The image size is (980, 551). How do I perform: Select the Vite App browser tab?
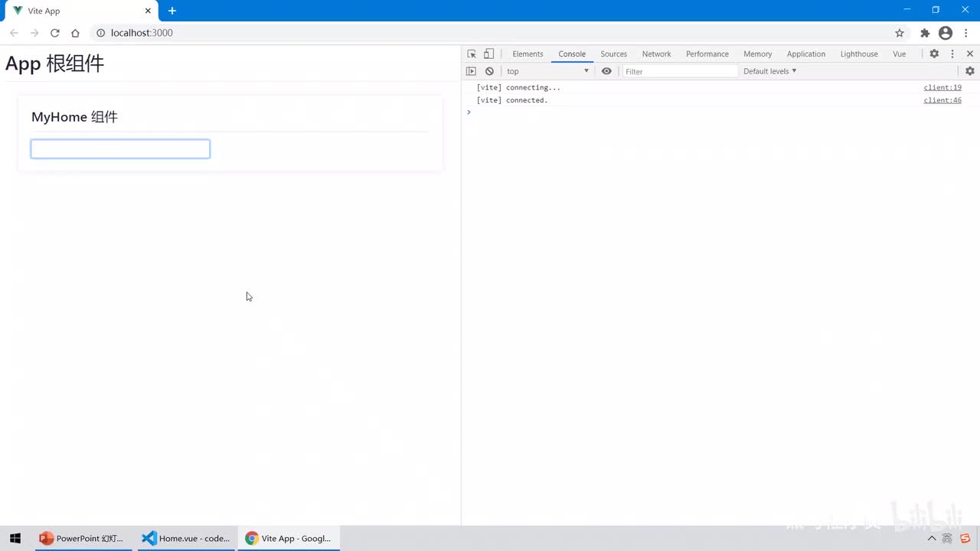pyautogui.click(x=80, y=11)
